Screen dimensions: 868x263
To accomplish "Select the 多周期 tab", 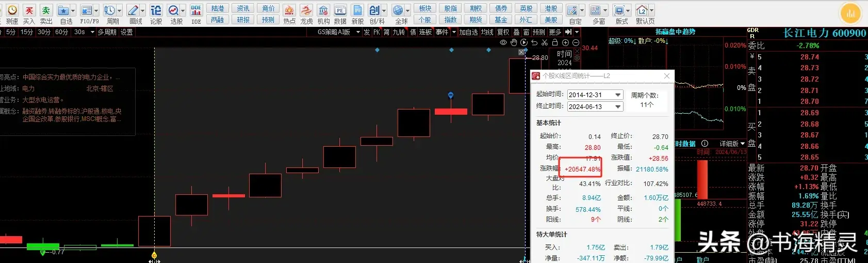I will click(107, 32).
